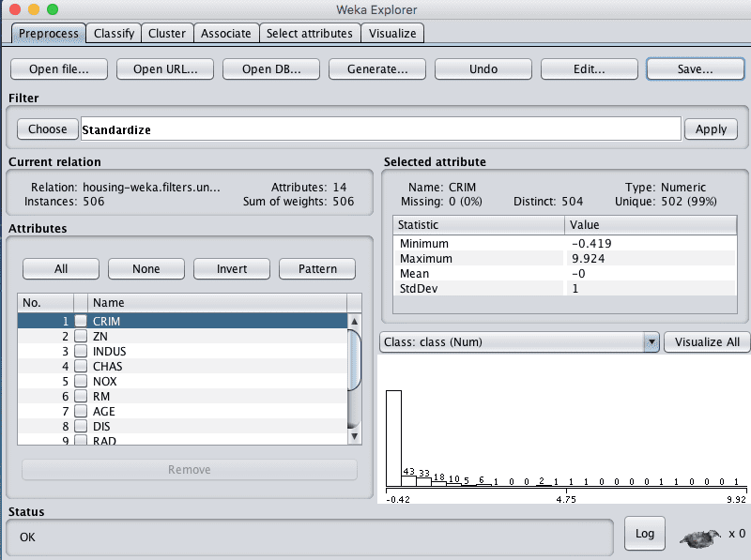The image size is (751, 560).
Task: Click the Statistic column header
Action: [x=479, y=225]
